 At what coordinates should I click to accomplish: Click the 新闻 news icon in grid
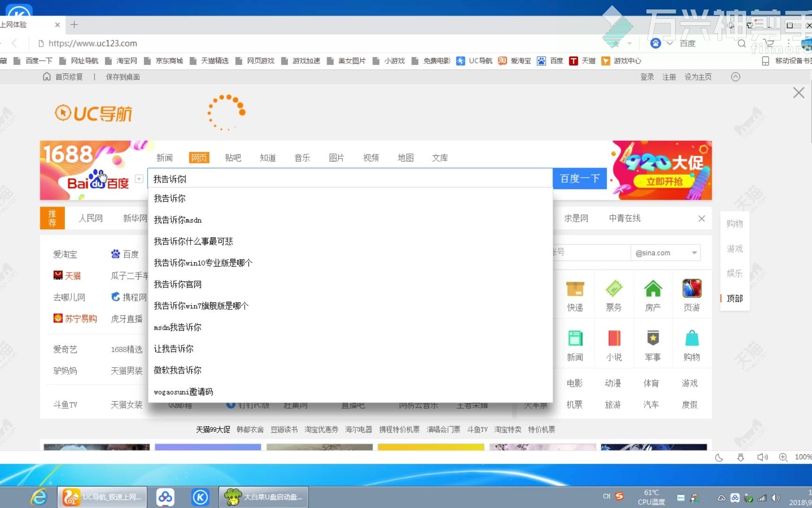click(x=575, y=338)
